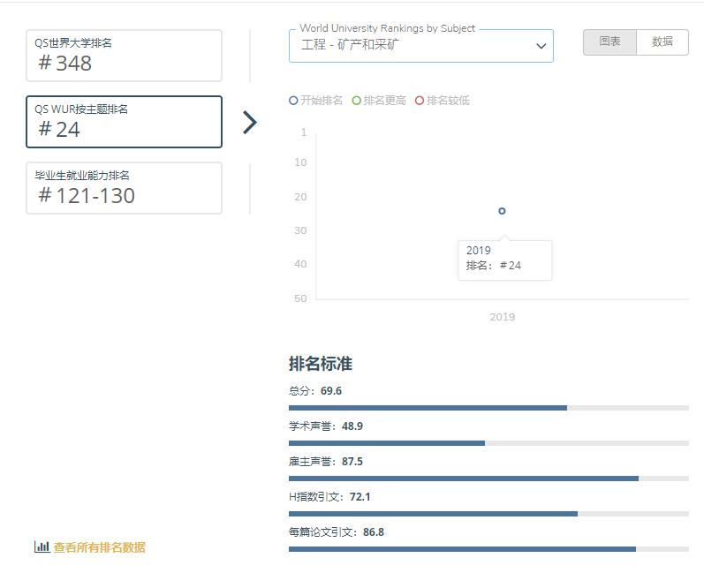Toggle the 排名更高 green legend marker

[357, 101]
